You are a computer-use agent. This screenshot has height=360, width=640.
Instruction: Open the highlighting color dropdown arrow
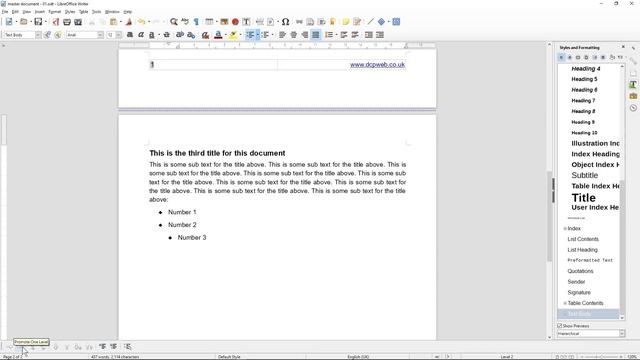coord(240,35)
